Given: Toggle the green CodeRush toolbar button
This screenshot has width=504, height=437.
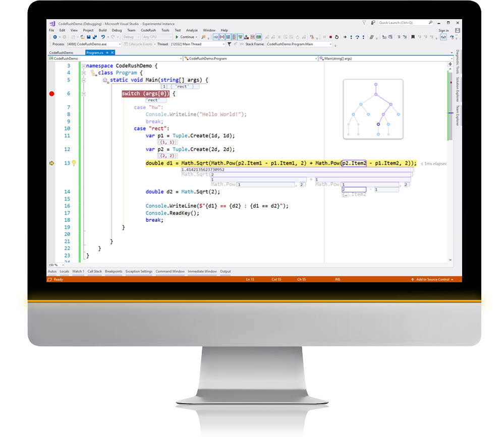Looking at the screenshot, I should click(x=259, y=37).
